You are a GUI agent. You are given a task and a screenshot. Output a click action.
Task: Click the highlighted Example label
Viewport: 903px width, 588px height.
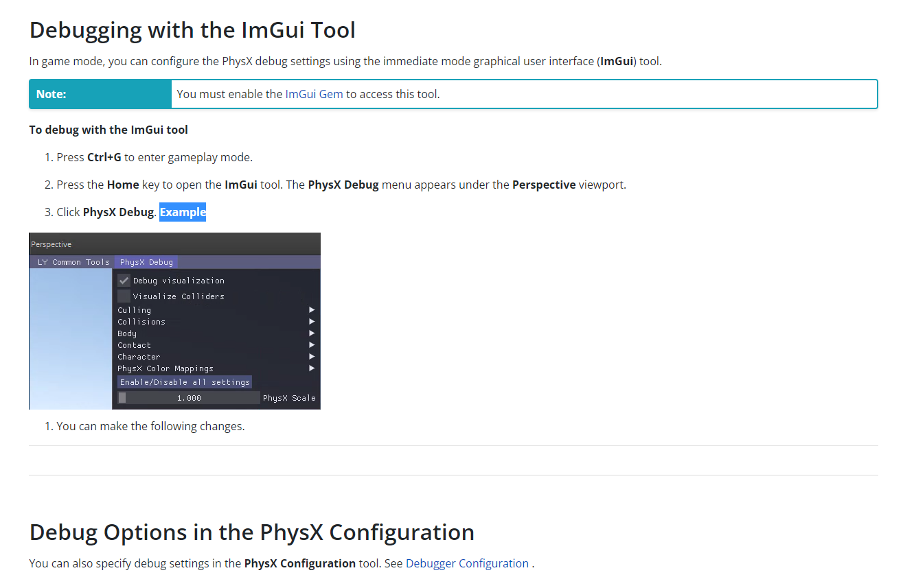pos(182,212)
